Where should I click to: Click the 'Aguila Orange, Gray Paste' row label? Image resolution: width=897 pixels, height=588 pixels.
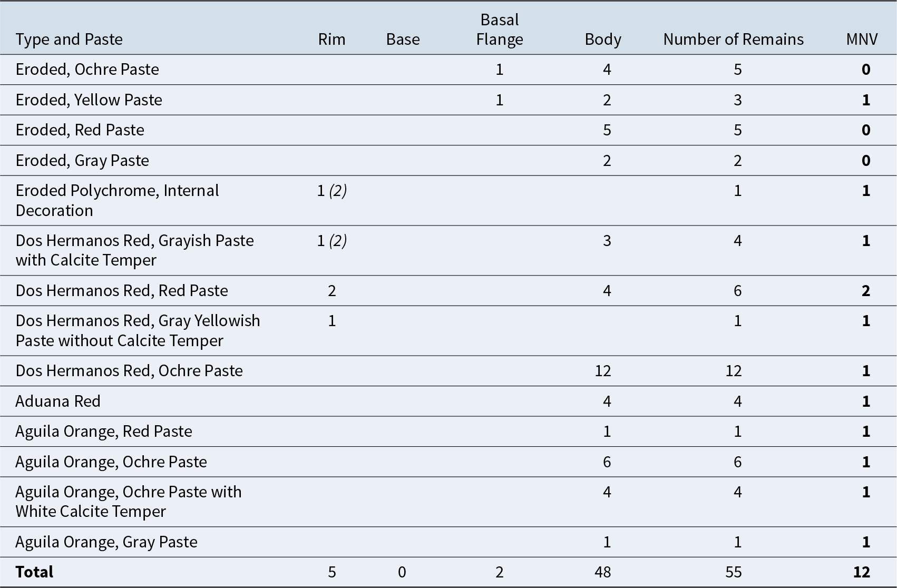[x=106, y=542]
